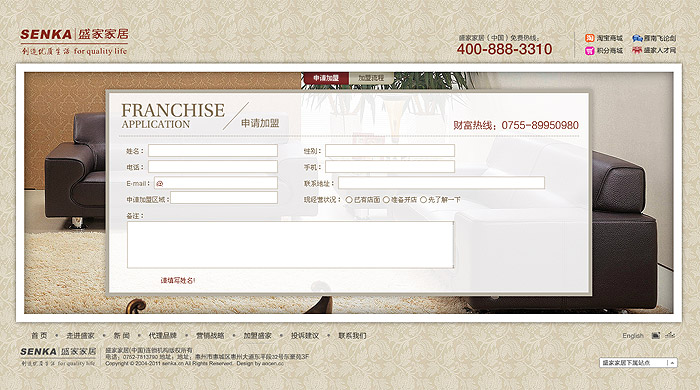Open the 加盟盛家 footer navigation link

[x=257, y=336]
